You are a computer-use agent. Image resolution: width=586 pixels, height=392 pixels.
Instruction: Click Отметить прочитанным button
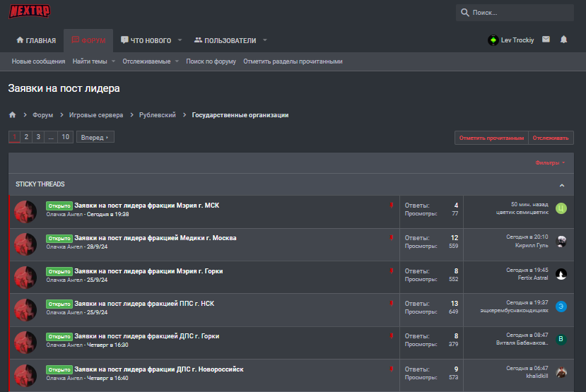pyautogui.click(x=491, y=138)
